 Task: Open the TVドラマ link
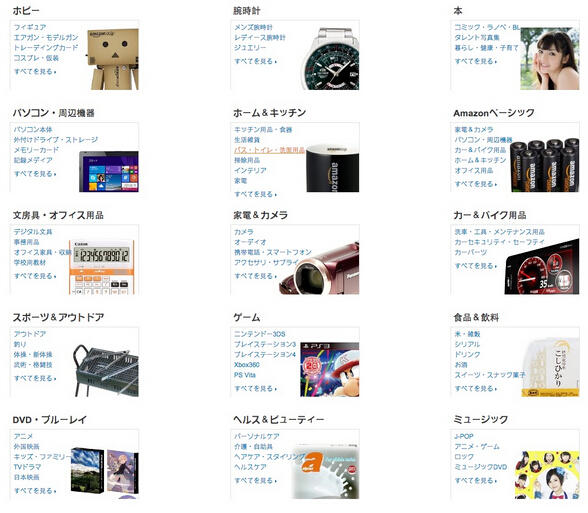[27, 467]
